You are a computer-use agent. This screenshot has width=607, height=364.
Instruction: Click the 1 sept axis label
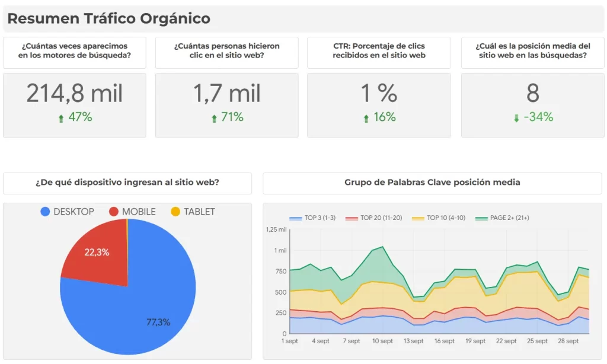click(289, 341)
